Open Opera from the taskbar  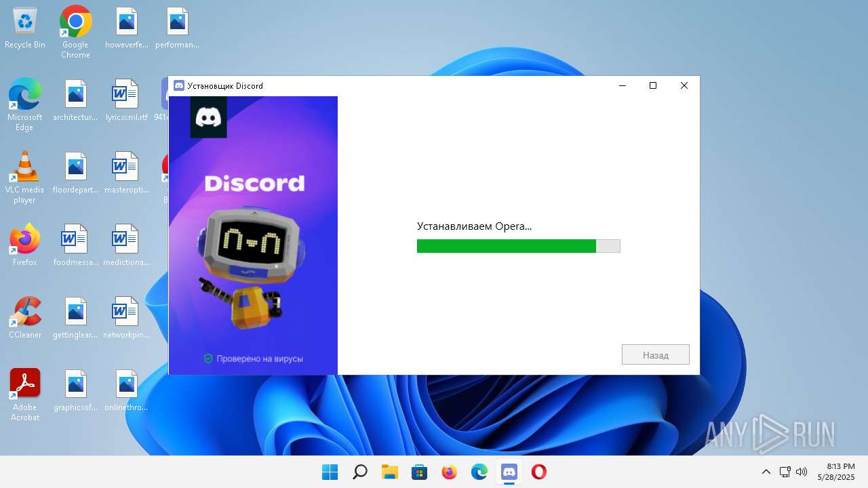coord(539,472)
